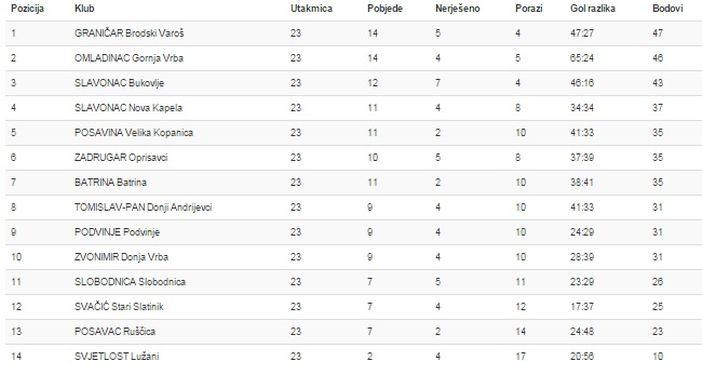
Task: Click the Gol razlika column header
Action: pyautogui.click(x=593, y=9)
